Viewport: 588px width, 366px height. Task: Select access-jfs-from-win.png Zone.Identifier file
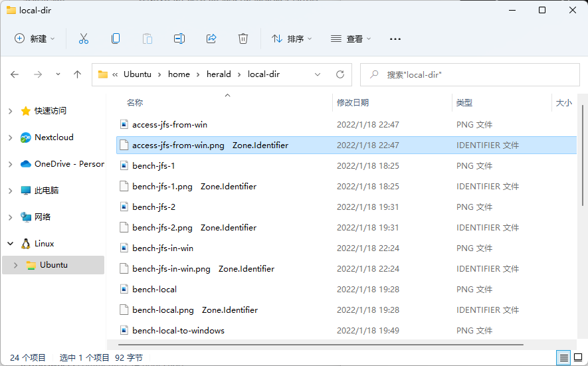347,145
